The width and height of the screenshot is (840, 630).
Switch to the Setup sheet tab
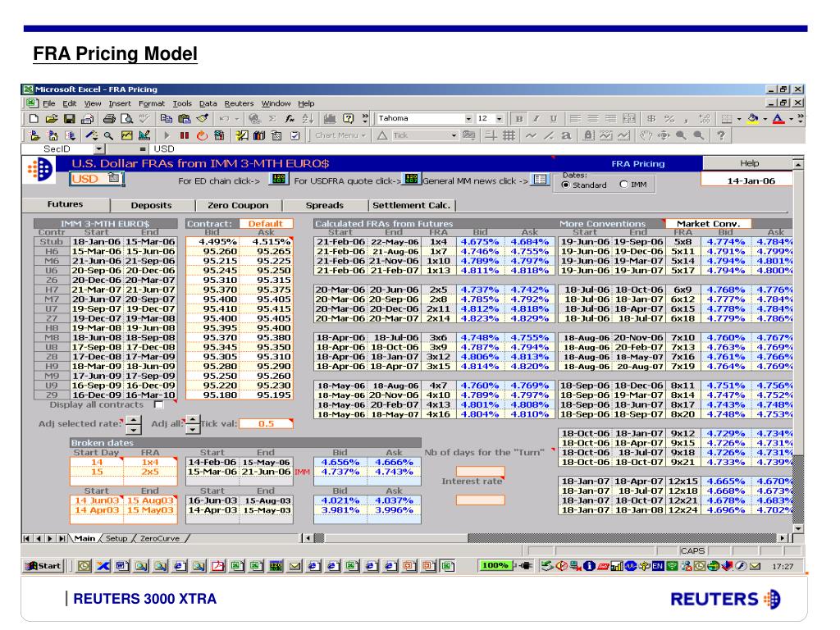[x=116, y=538]
